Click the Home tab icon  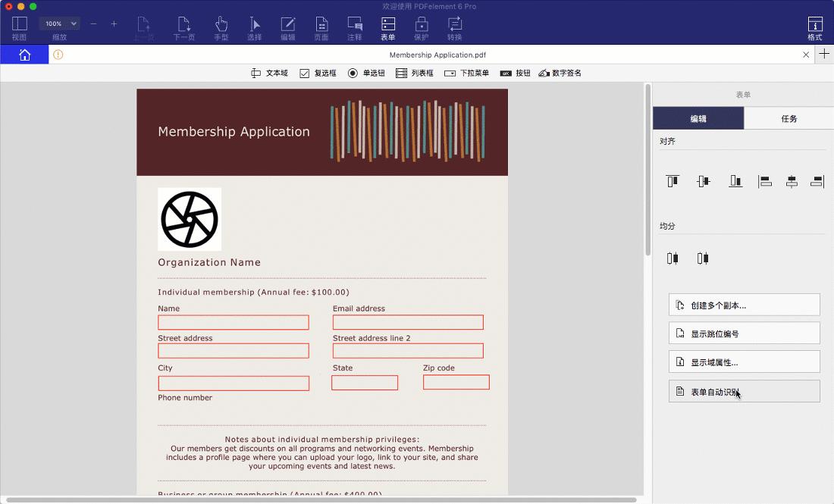[24, 55]
